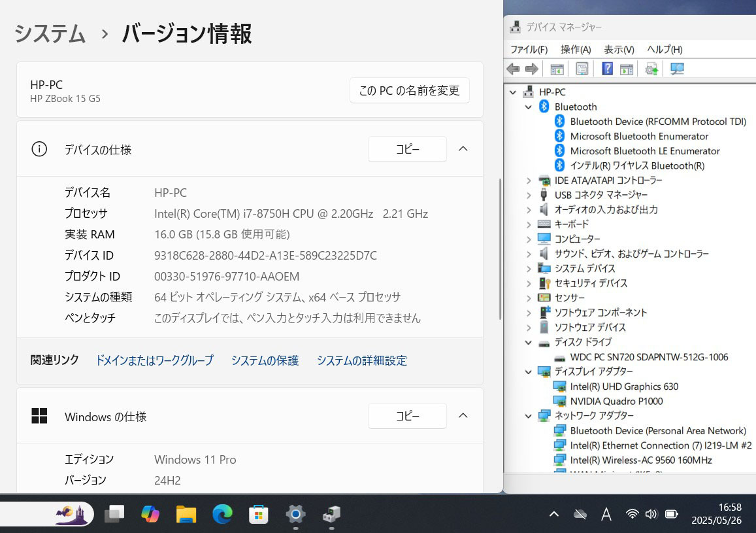Expand the IDE ATA/ATAPI コントローラー node
This screenshot has width=756, height=533.
[529, 181]
